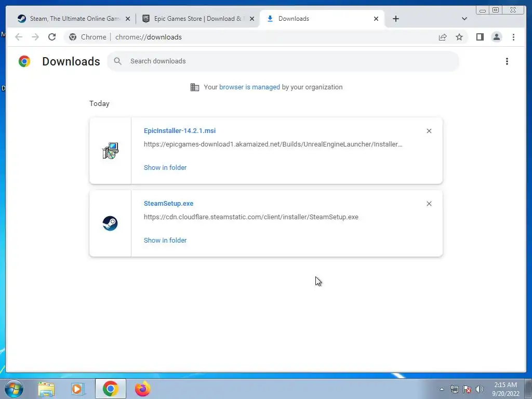Open the SteamSetup.exe file link
532x399 pixels.
(x=169, y=204)
